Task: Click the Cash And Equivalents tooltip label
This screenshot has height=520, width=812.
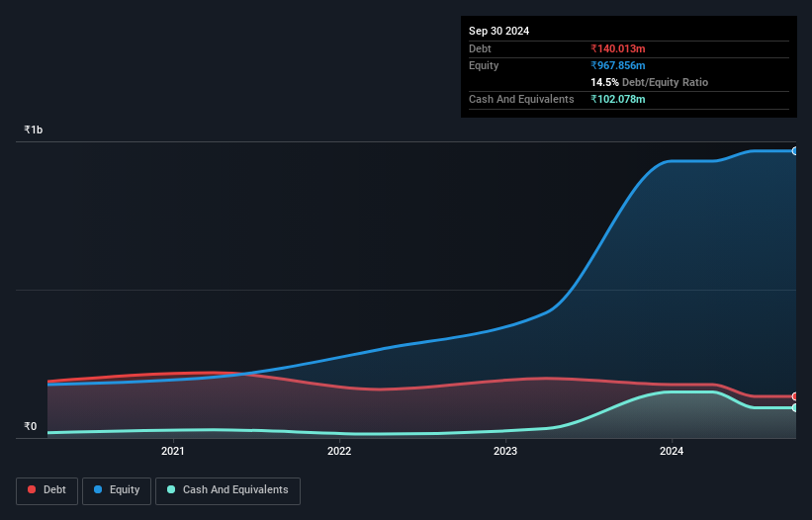Action: (521, 99)
